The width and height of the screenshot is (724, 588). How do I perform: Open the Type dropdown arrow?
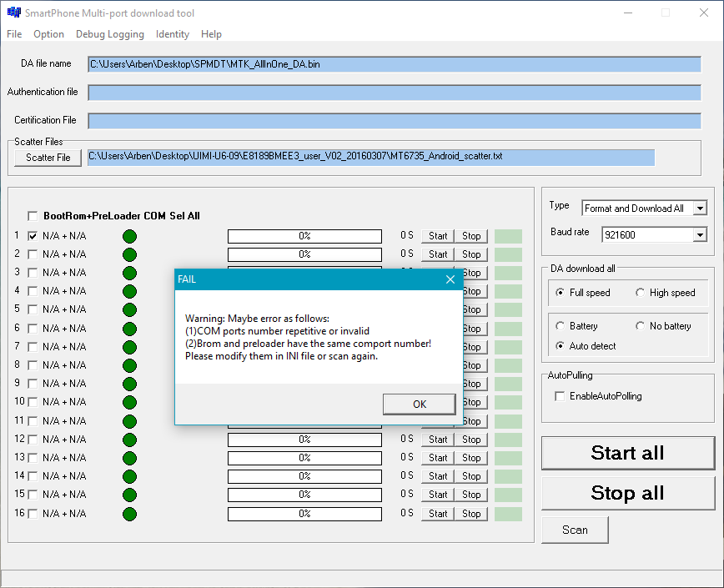click(x=700, y=209)
